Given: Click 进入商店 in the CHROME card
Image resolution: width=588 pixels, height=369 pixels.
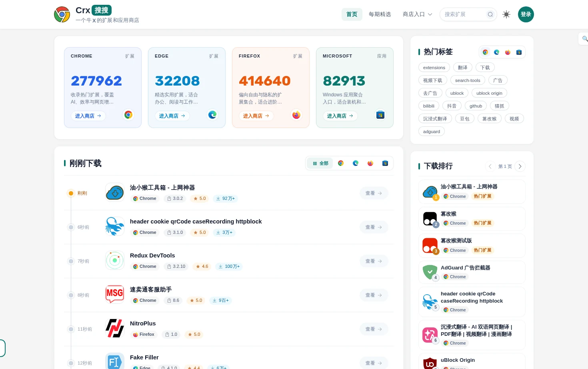Looking at the screenshot, I should [88, 116].
